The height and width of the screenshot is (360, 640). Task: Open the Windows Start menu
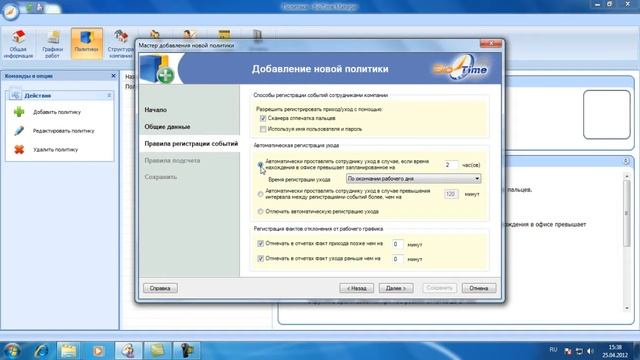click(11, 351)
